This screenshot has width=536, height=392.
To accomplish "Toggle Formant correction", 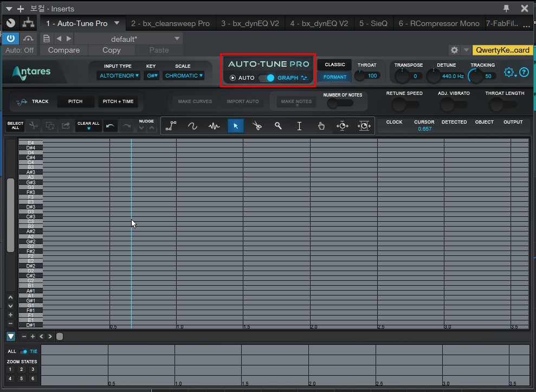I will [x=334, y=77].
